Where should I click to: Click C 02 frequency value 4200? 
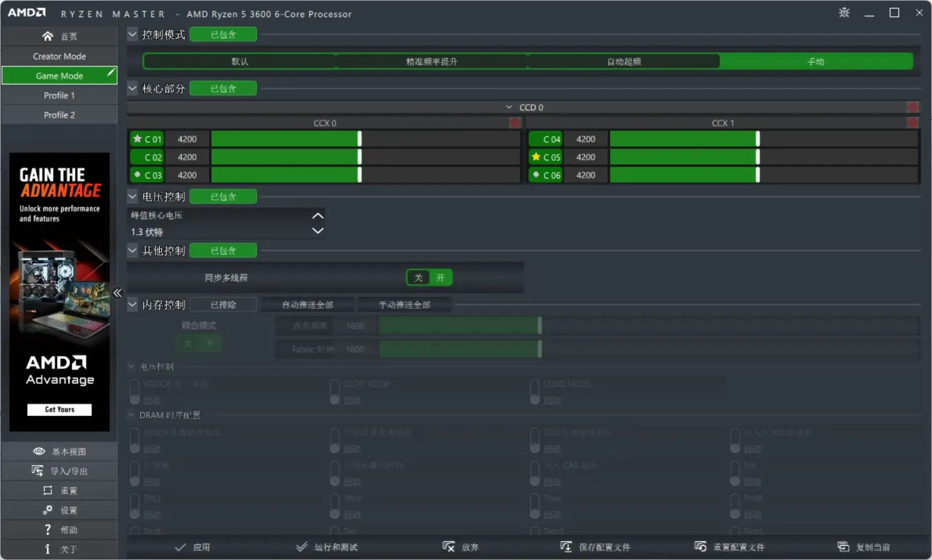[187, 157]
